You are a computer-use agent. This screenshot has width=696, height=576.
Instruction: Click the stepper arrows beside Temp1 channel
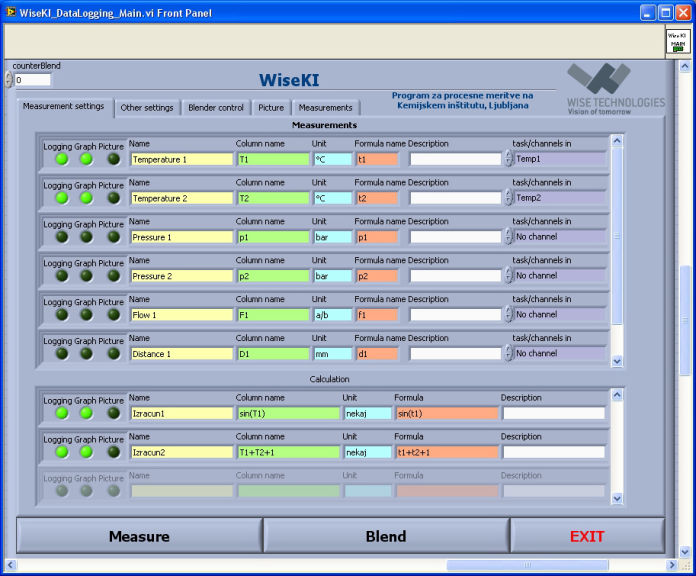coord(509,158)
